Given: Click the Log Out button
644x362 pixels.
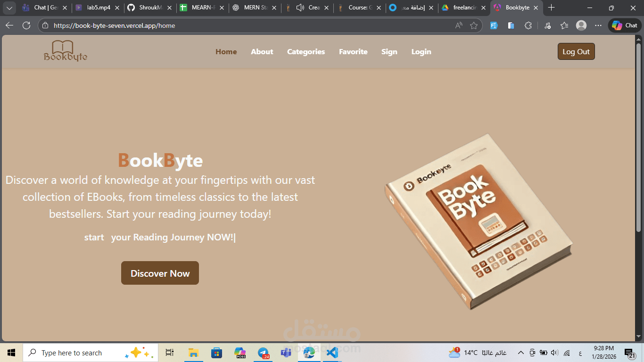Looking at the screenshot, I should click(x=576, y=52).
